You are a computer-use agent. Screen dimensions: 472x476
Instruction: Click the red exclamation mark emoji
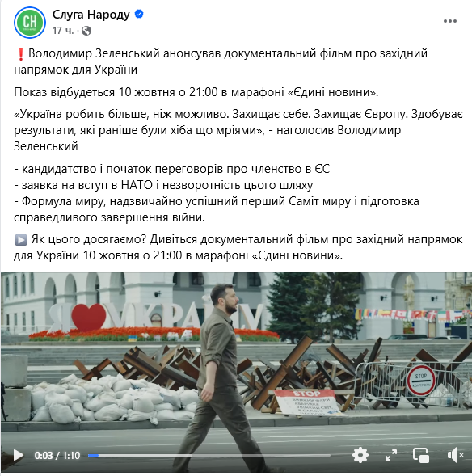(x=21, y=53)
